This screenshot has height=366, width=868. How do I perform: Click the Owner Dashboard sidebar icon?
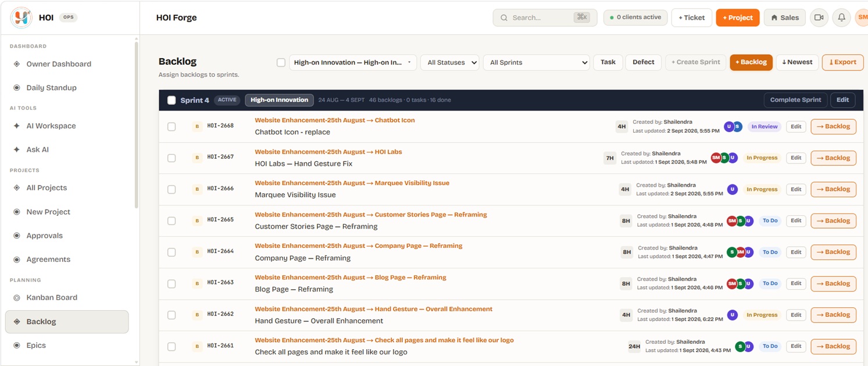(x=17, y=64)
